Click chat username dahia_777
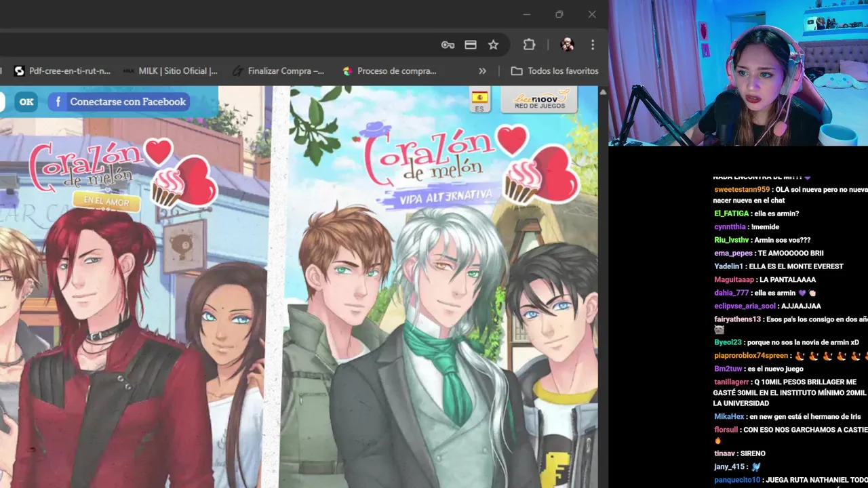The width and height of the screenshot is (868, 488). point(732,293)
